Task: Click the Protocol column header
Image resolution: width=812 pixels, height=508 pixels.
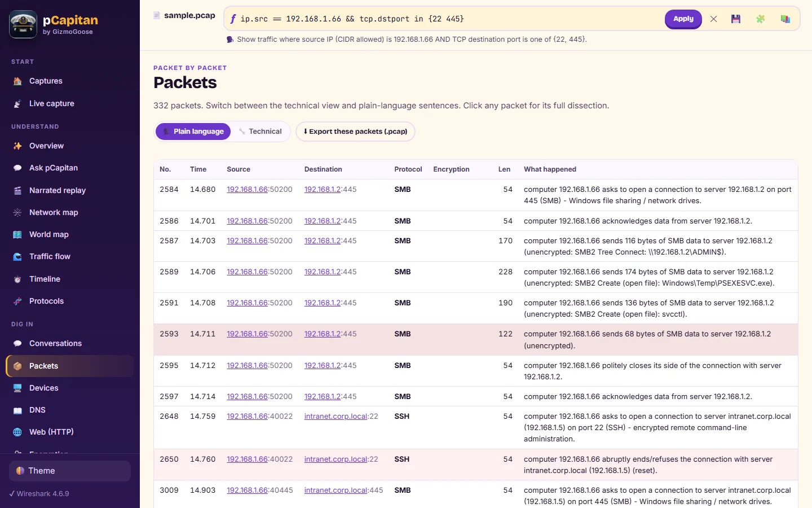Action: pos(408,169)
